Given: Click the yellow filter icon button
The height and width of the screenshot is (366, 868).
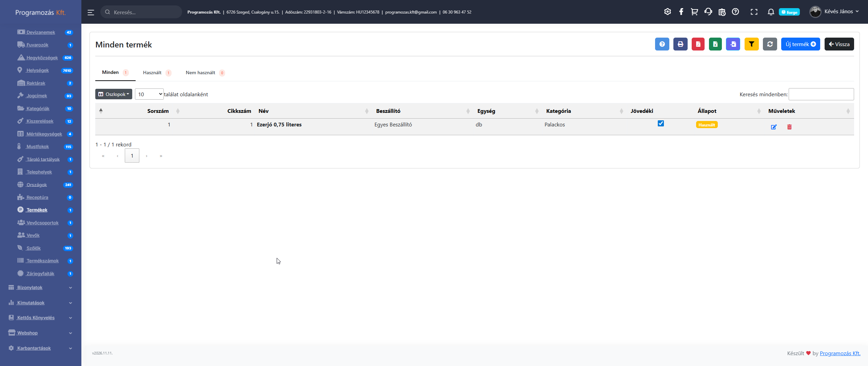Looking at the screenshot, I should coord(751,44).
